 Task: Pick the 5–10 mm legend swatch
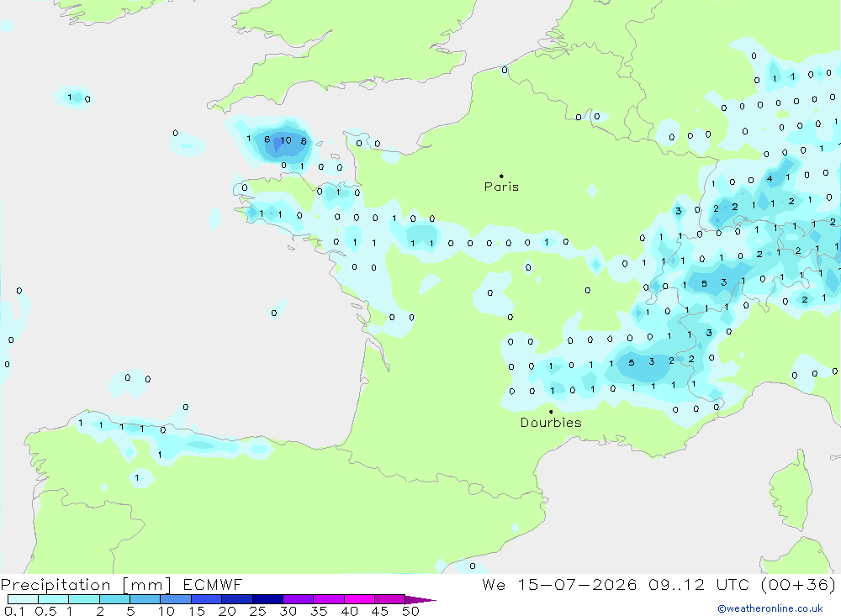point(145,599)
